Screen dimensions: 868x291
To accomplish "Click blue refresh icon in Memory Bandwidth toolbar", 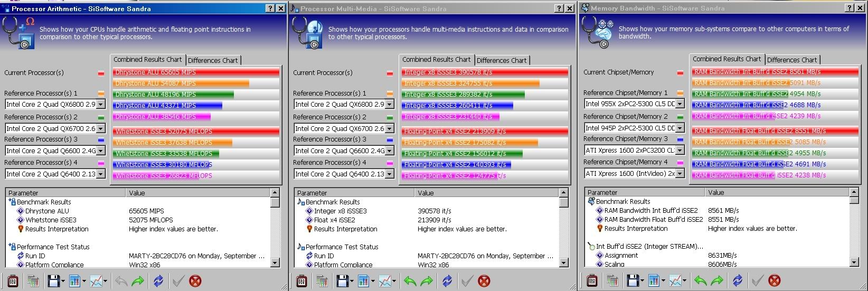I will pos(738,281).
